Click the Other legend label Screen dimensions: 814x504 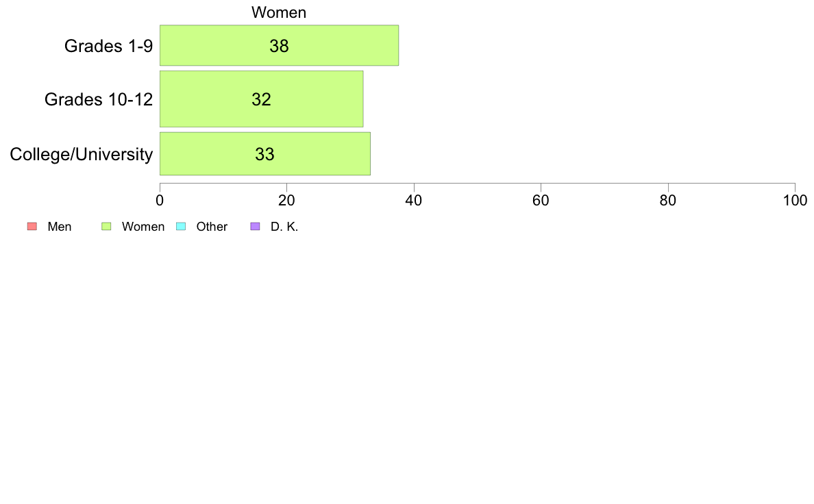212,227
